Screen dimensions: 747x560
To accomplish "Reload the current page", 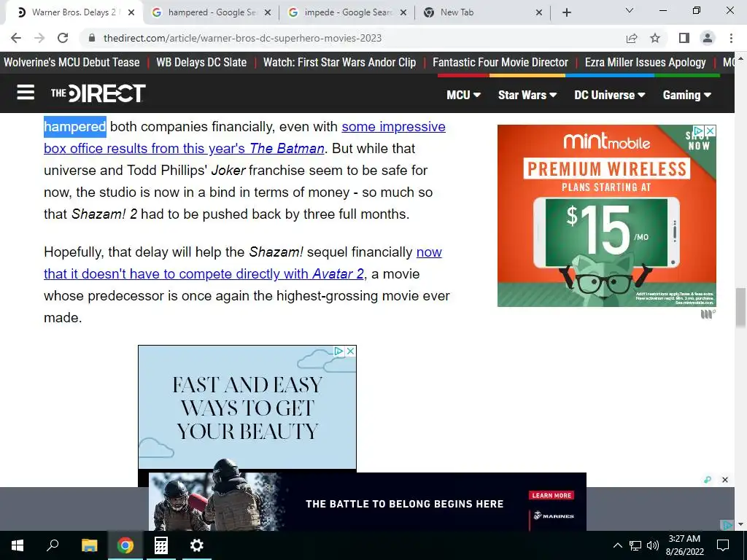I will (63, 38).
